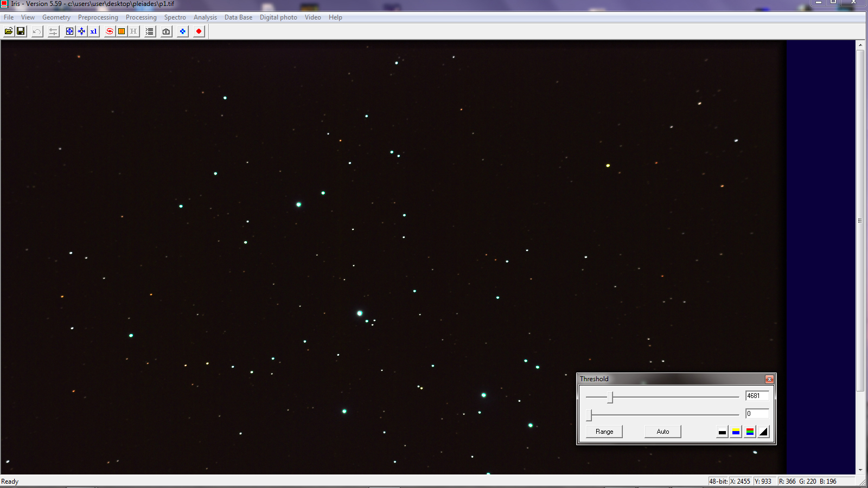Viewport: 868px width, 488px height.
Task: Click the blue target-in-square toolbar icon
Action: (x=69, y=31)
